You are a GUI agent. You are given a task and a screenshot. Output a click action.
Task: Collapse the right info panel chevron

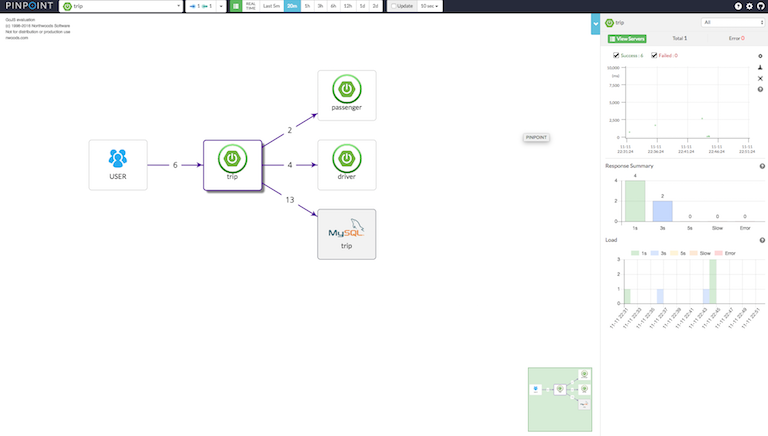point(596,22)
